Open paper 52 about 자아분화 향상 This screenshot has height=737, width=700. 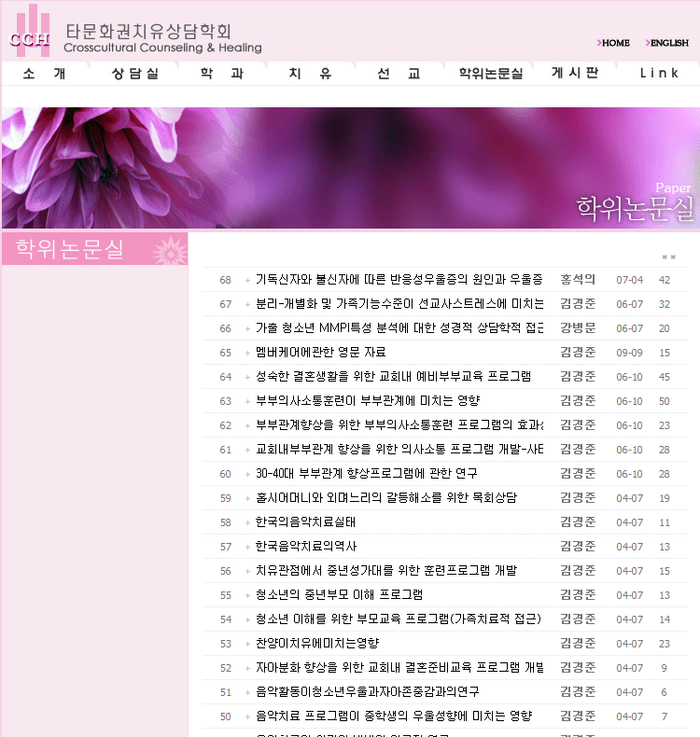399,668
